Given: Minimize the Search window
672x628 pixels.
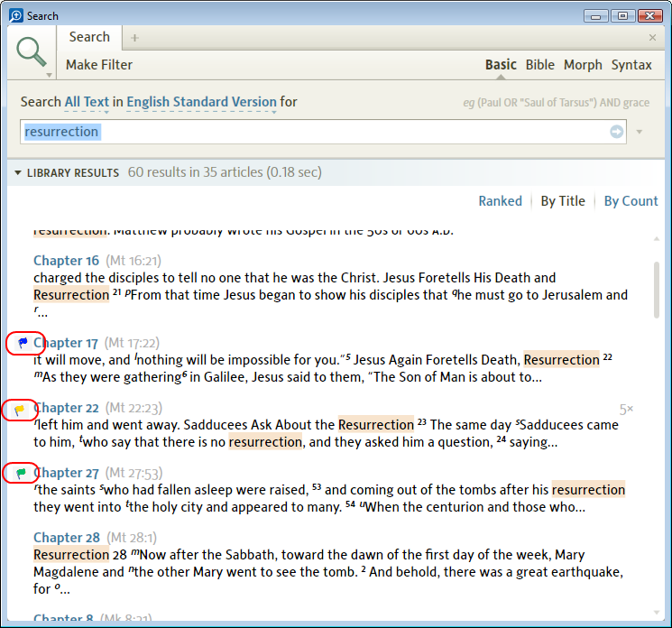Looking at the screenshot, I should tap(595, 16).
